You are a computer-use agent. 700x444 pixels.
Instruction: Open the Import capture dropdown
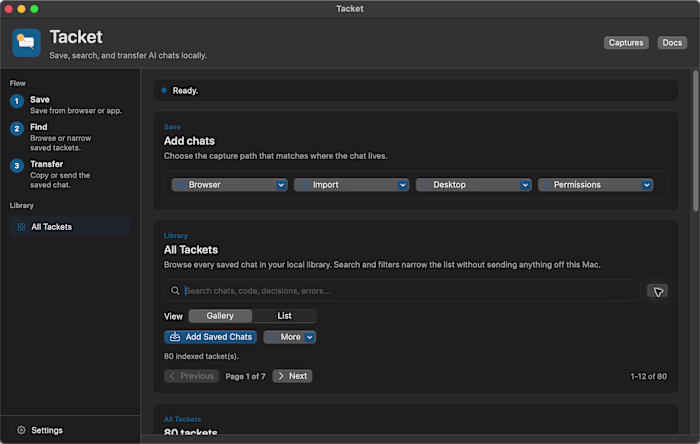pyautogui.click(x=351, y=185)
